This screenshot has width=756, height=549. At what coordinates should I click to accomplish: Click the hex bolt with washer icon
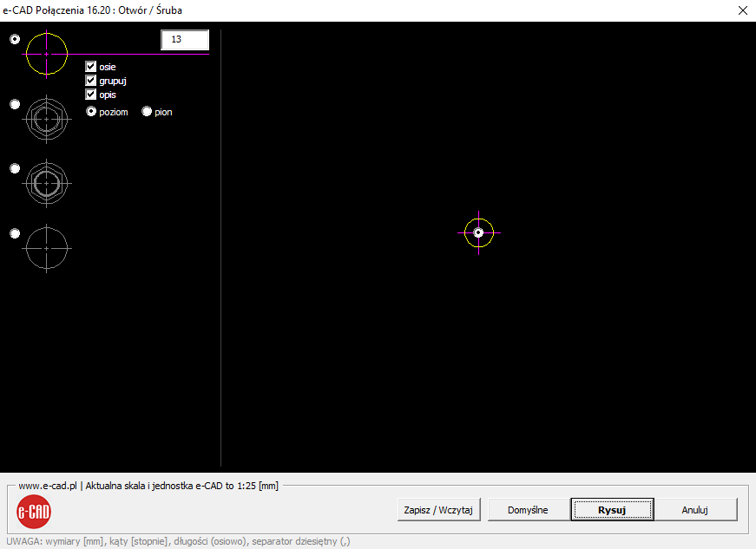coord(47,184)
